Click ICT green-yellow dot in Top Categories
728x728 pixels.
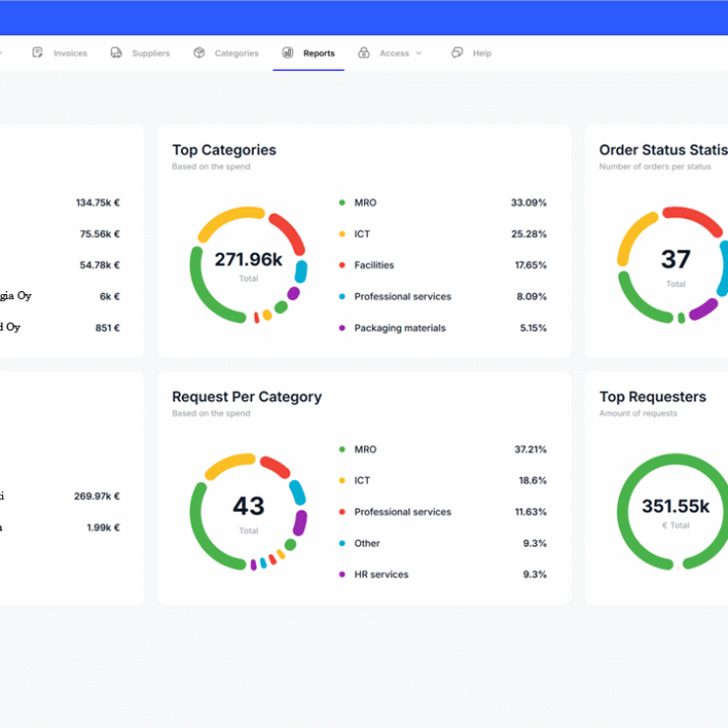342,234
